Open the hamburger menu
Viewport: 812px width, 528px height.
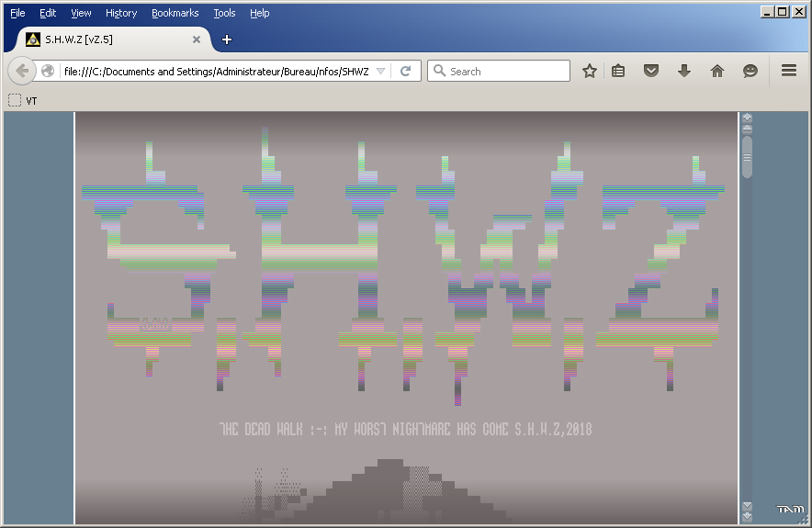(x=789, y=71)
